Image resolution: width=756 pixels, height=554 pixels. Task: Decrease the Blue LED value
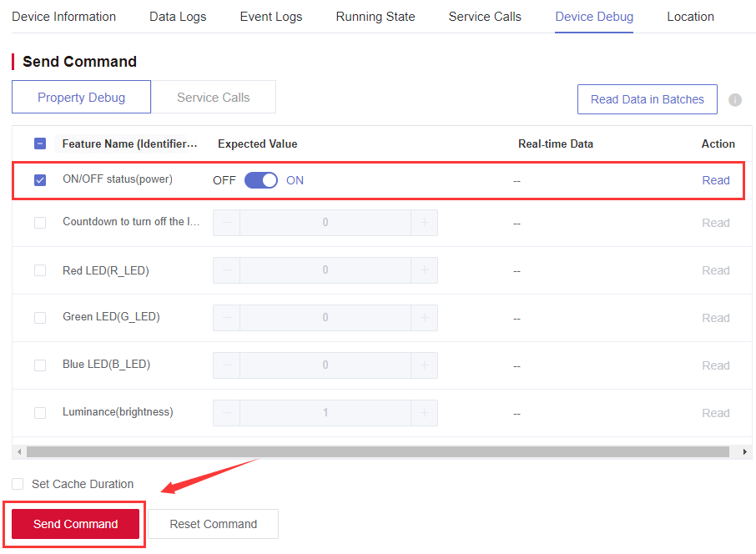pos(227,365)
